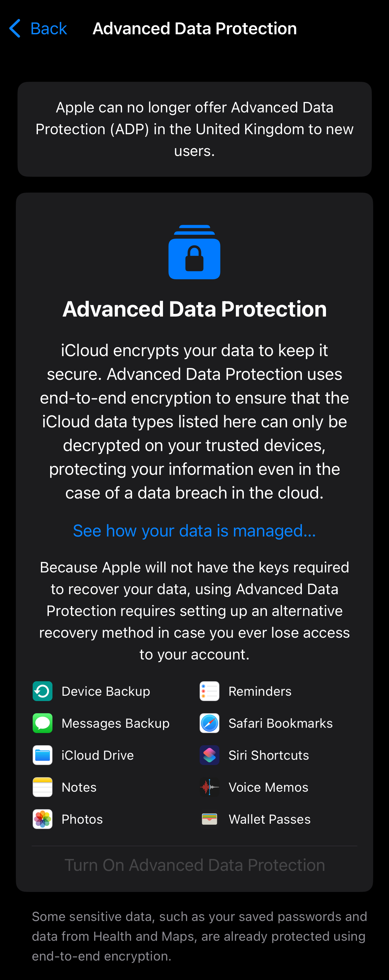This screenshot has width=389, height=980.
Task: Tap the Photos app icon
Action: coord(43,819)
